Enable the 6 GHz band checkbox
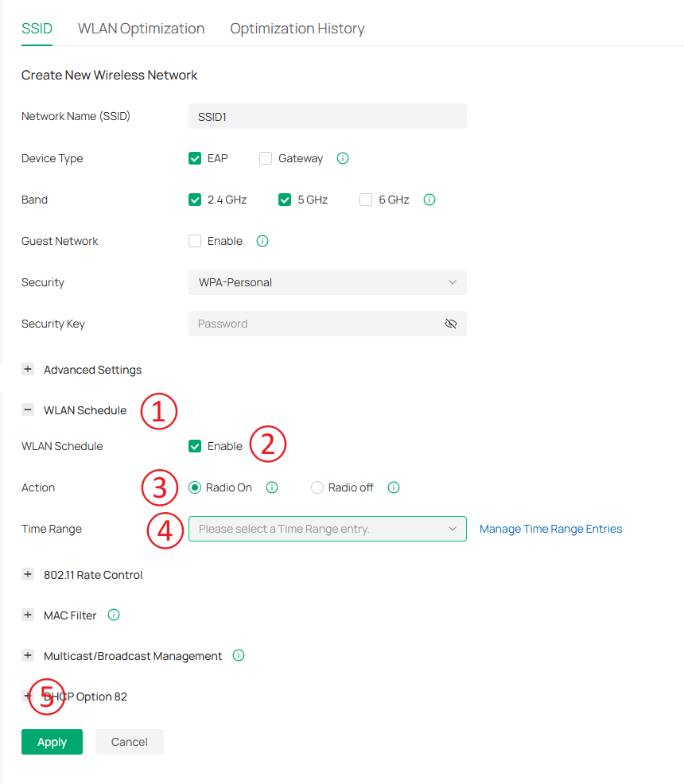The height and width of the screenshot is (784, 684). point(365,200)
